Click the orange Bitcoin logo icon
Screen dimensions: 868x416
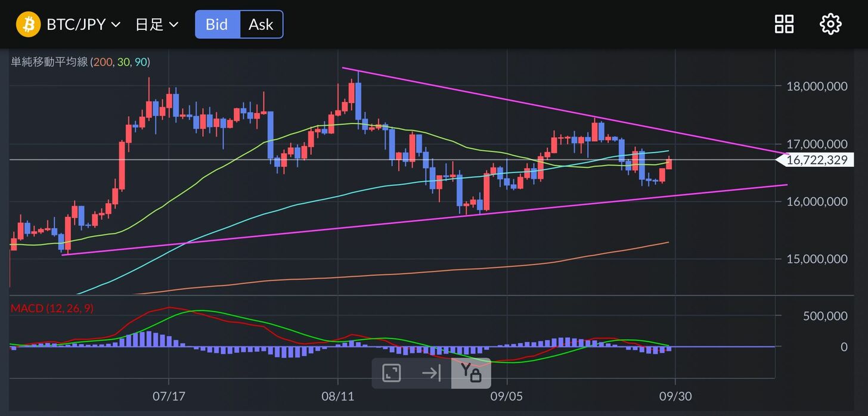point(28,24)
